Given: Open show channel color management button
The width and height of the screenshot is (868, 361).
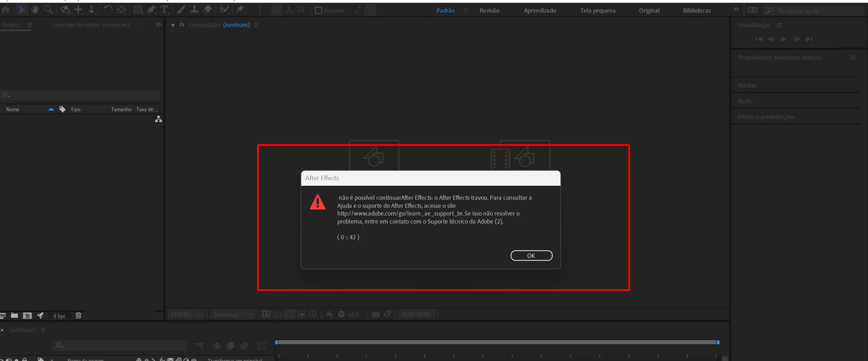Looking at the screenshot, I should click(329, 314).
